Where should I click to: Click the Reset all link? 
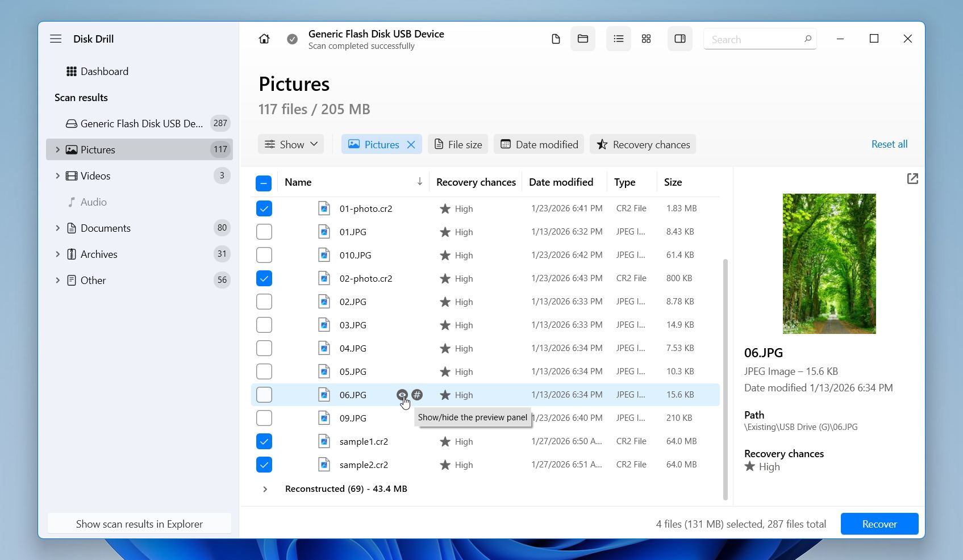pos(889,144)
